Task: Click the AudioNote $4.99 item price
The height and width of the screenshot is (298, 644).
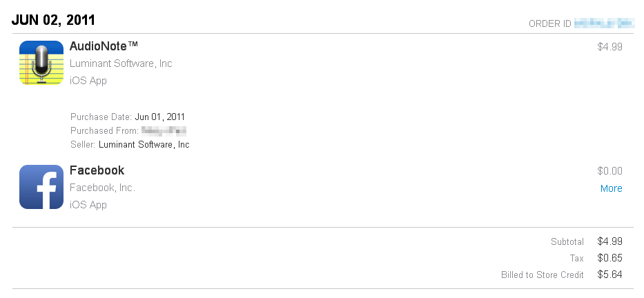Action: [x=610, y=47]
